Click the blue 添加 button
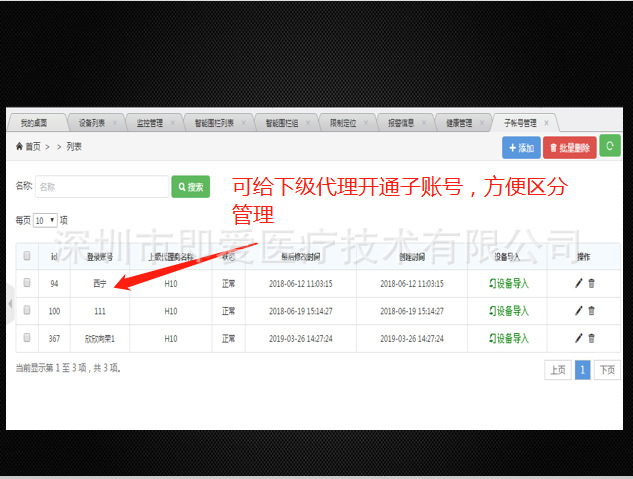Viewport: 633px width, 479px height. point(521,148)
